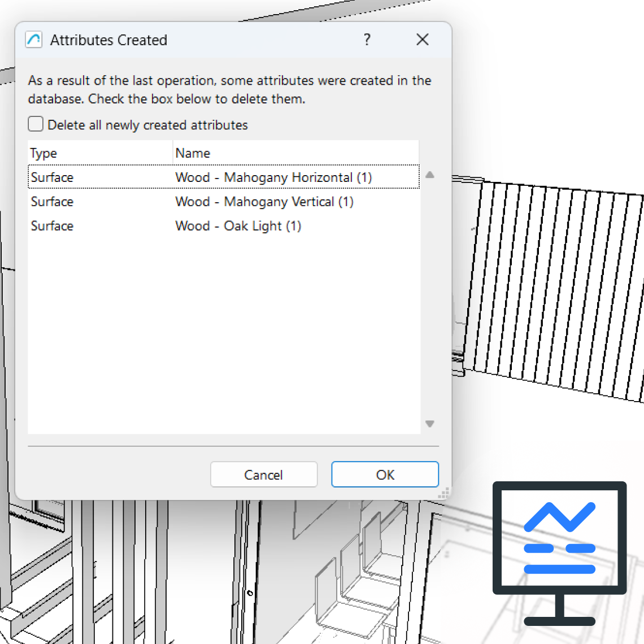Select Wood - Mahogany Vertical (1) entry

coord(264,202)
